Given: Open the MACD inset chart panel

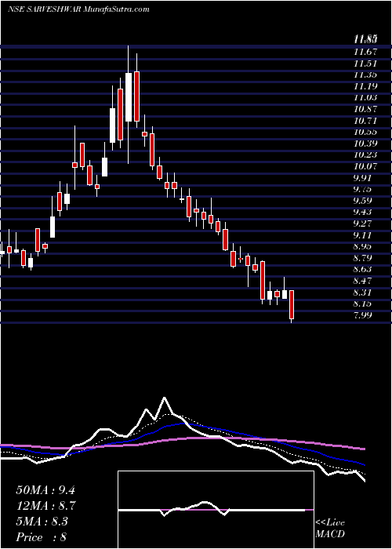Looking at the screenshot, I should coord(216,510).
